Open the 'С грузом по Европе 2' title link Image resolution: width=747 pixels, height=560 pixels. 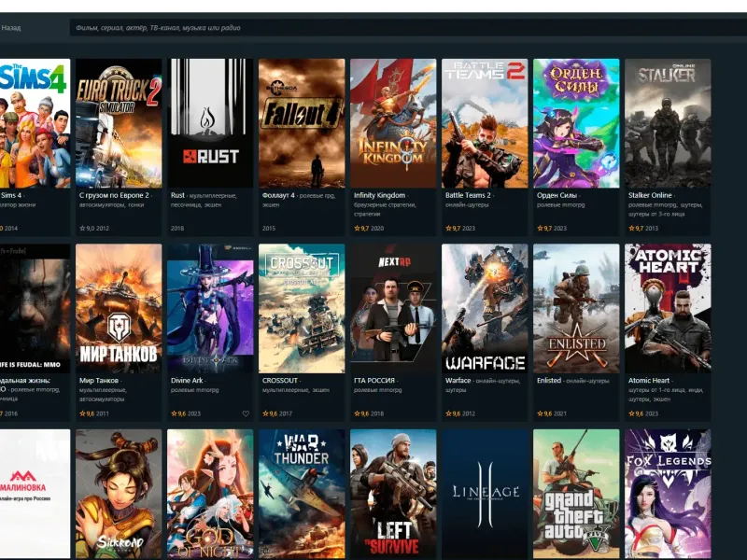pos(114,195)
